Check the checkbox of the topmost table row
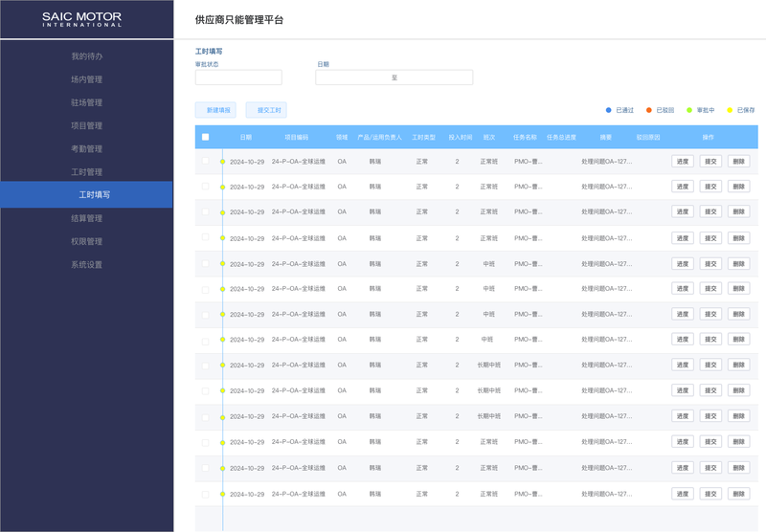 (205, 161)
